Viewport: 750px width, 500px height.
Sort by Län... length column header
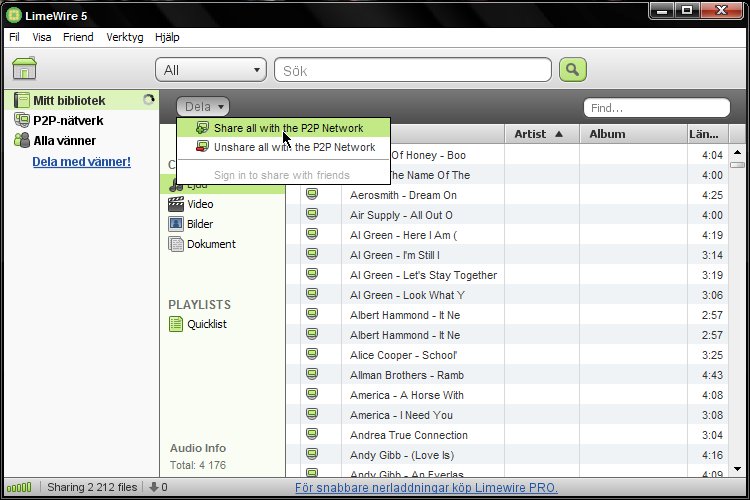(x=706, y=134)
